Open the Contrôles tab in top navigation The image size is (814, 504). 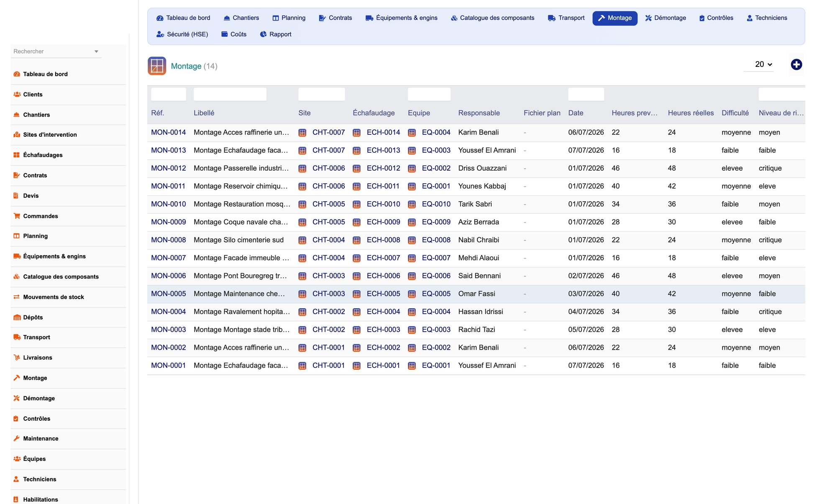coord(716,18)
